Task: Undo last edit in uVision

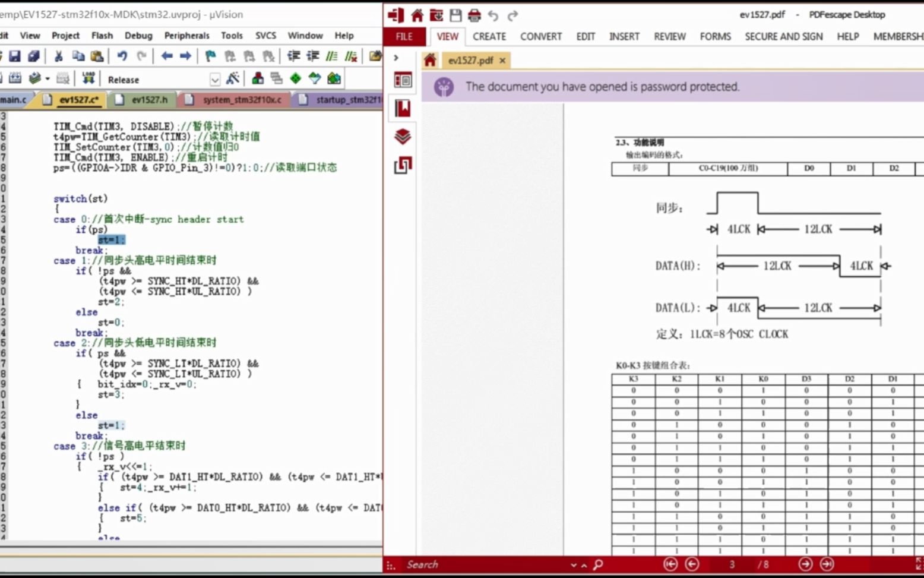Action: pyautogui.click(x=122, y=56)
